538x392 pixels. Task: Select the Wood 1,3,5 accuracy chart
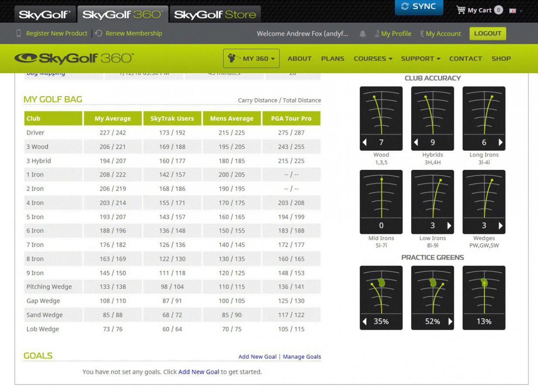381,118
